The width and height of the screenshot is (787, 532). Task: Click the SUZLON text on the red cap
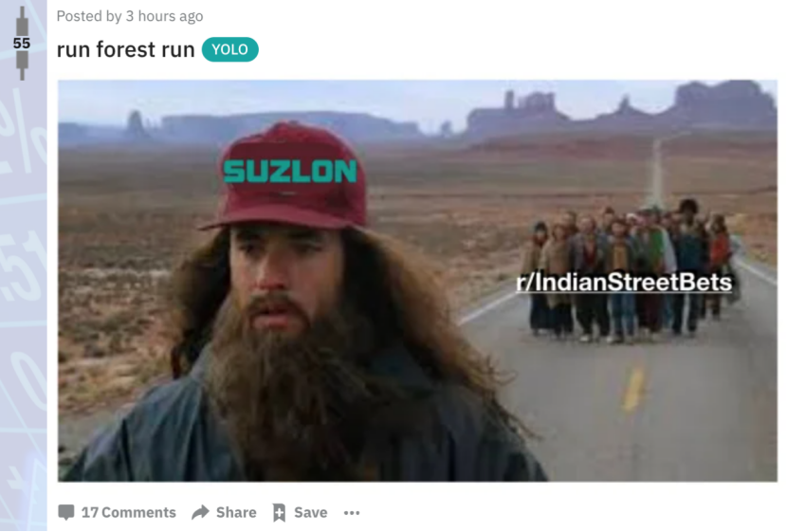tap(289, 171)
